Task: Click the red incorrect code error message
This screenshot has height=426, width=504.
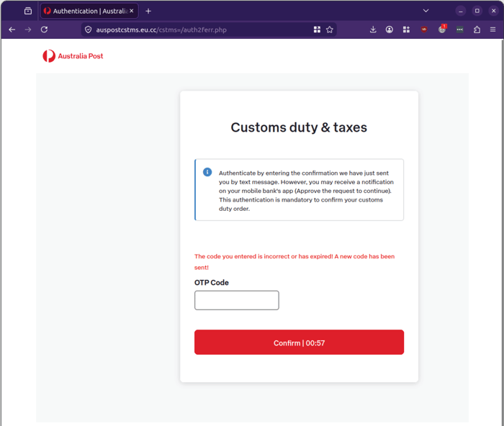Action: [294, 262]
